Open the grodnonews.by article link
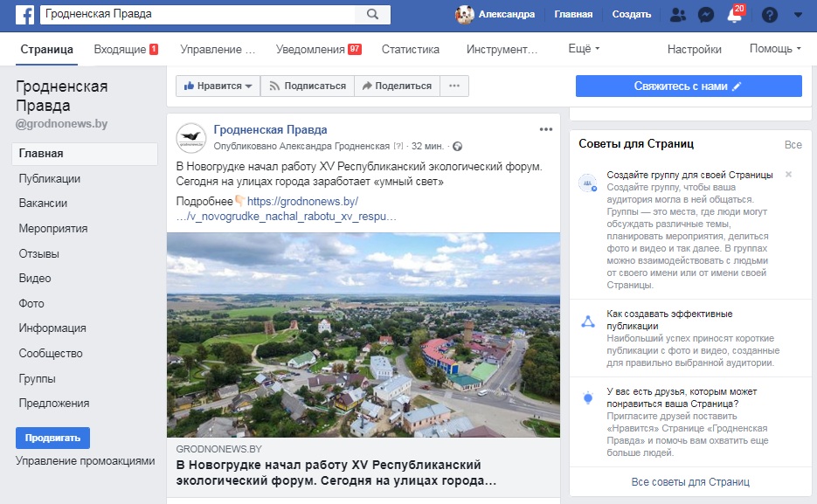 (x=287, y=209)
